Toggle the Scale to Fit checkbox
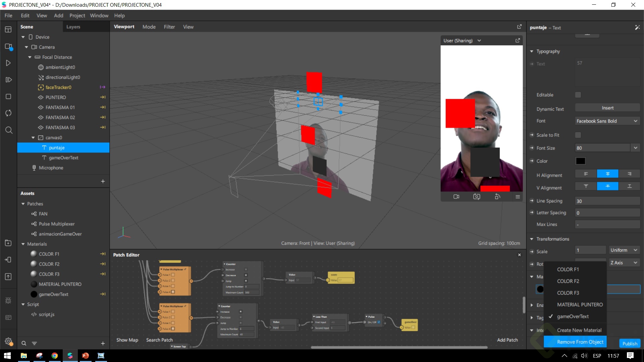The image size is (644, 362). click(578, 135)
